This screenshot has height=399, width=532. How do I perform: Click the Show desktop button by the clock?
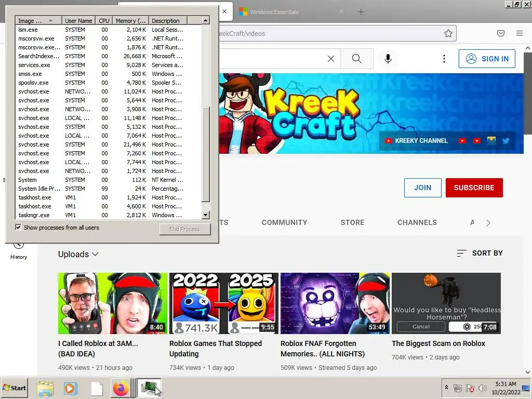pyautogui.click(x=527, y=388)
